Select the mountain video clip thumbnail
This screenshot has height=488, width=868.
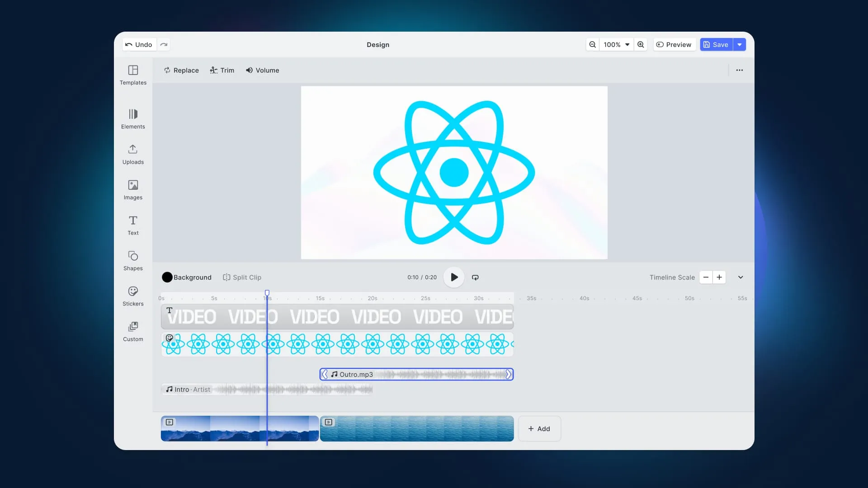click(x=240, y=429)
